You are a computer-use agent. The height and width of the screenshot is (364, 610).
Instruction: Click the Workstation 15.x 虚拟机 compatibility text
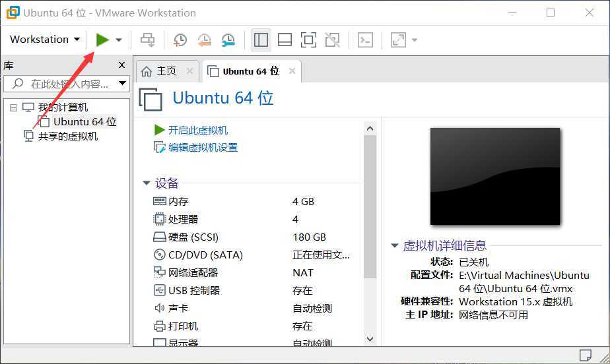click(516, 301)
